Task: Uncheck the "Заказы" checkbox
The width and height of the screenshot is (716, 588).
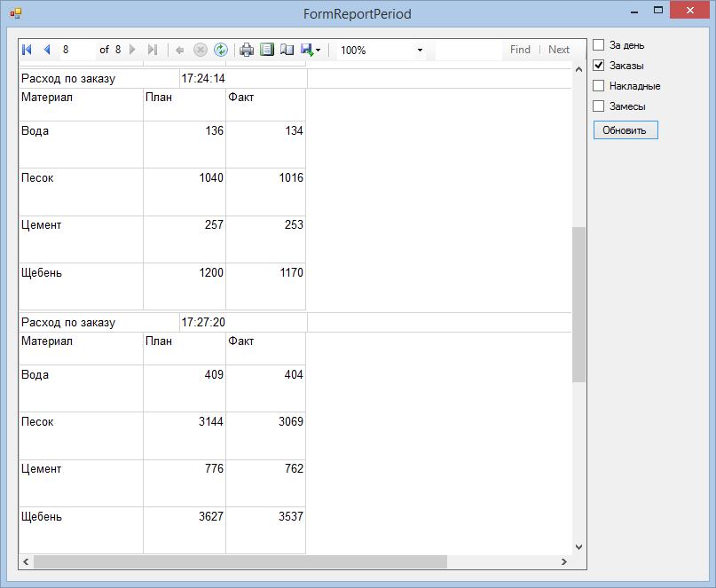Action: click(599, 66)
